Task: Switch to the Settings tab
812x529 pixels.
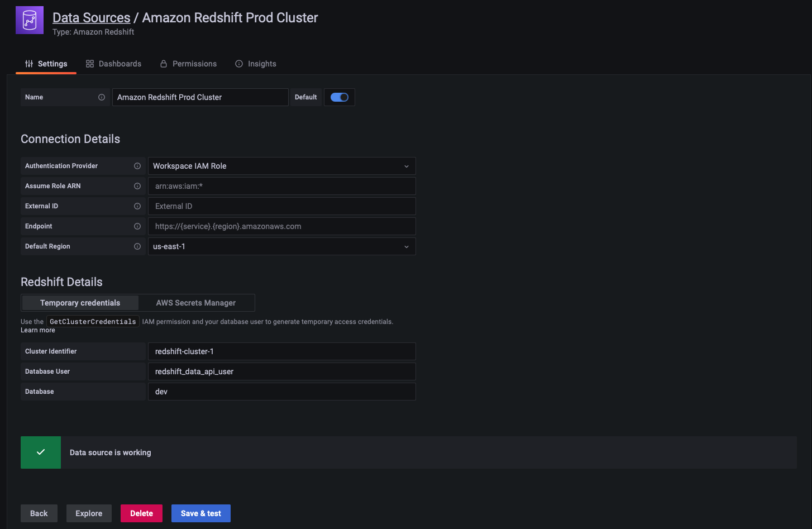Action: coord(46,64)
